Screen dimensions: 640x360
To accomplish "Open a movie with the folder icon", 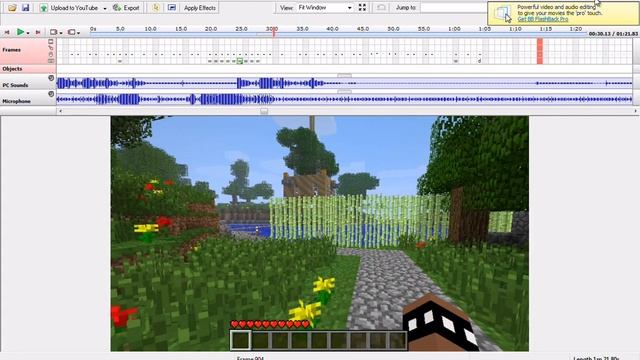I will pos(12,8).
